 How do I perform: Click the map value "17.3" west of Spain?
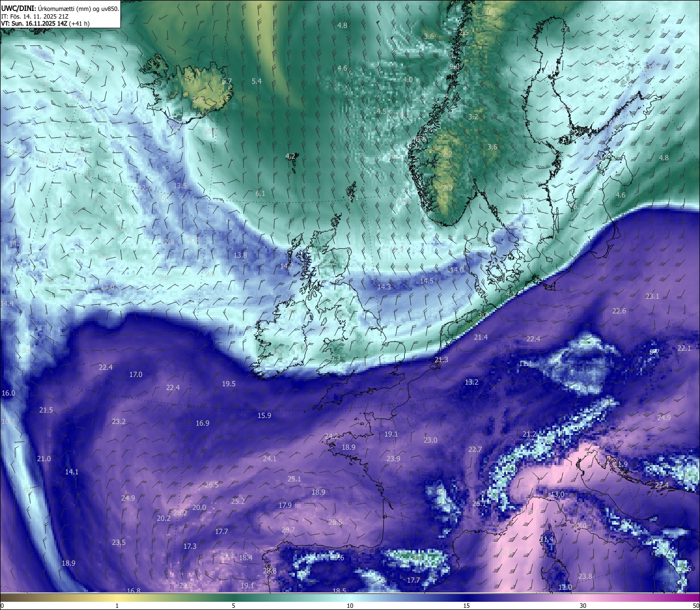click(x=190, y=546)
